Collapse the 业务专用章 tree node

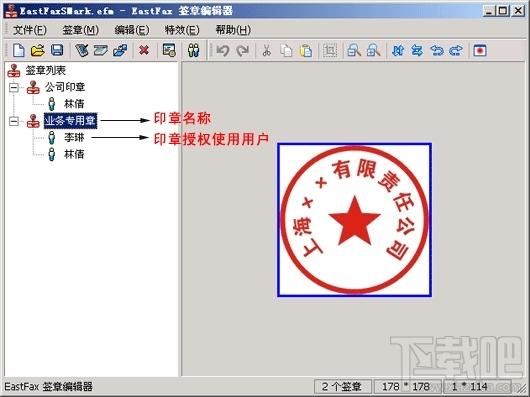coord(14,121)
